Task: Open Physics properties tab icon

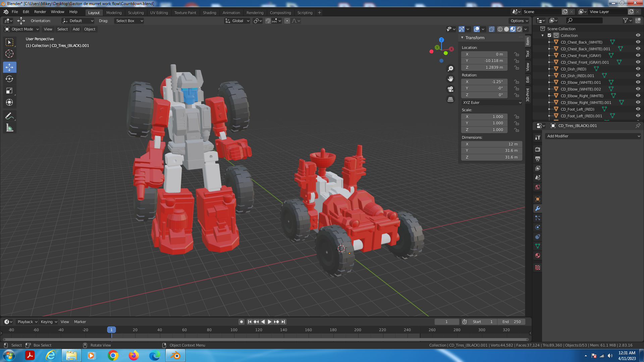Action: pos(538,227)
